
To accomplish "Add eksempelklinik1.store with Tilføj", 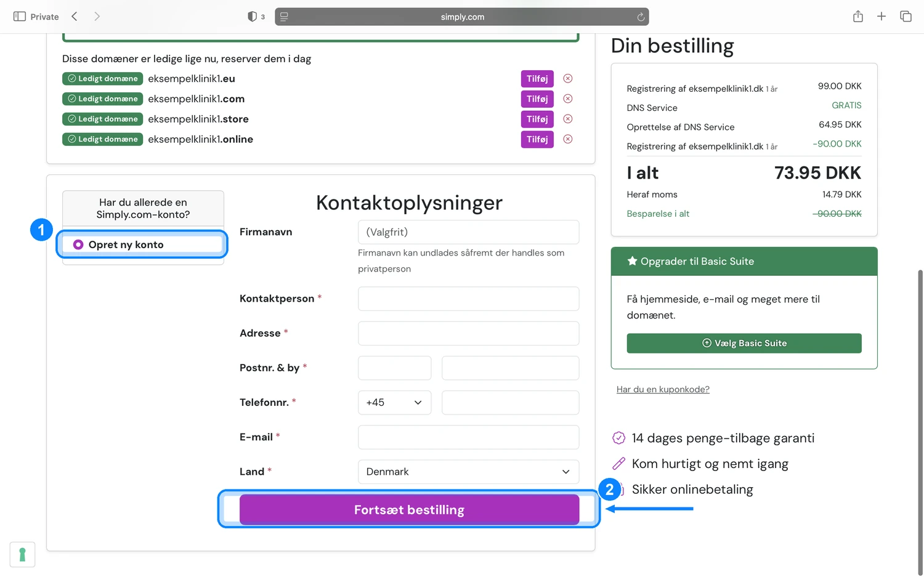I will click(537, 119).
